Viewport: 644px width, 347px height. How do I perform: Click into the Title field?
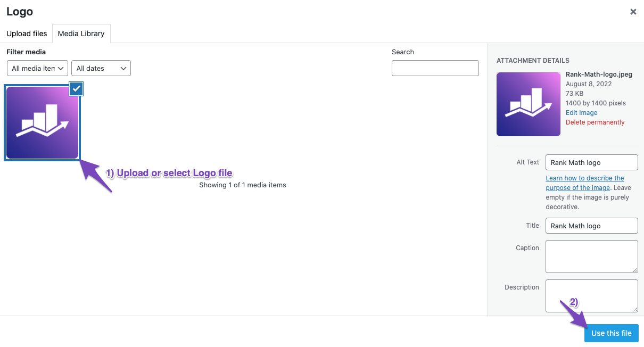pos(592,226)
